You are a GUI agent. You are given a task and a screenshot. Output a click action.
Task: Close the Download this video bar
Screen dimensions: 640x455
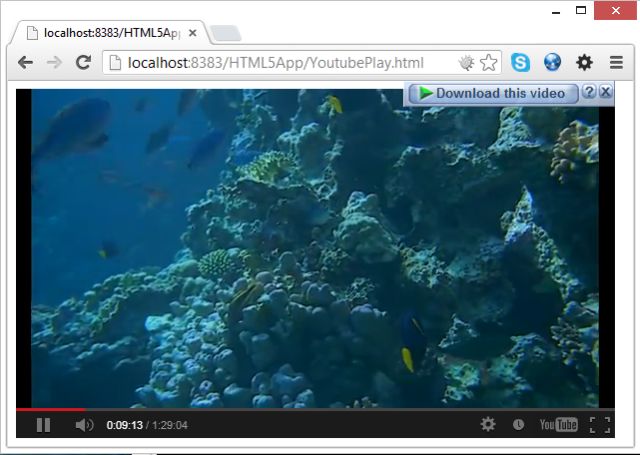click(x=606, y=91)
